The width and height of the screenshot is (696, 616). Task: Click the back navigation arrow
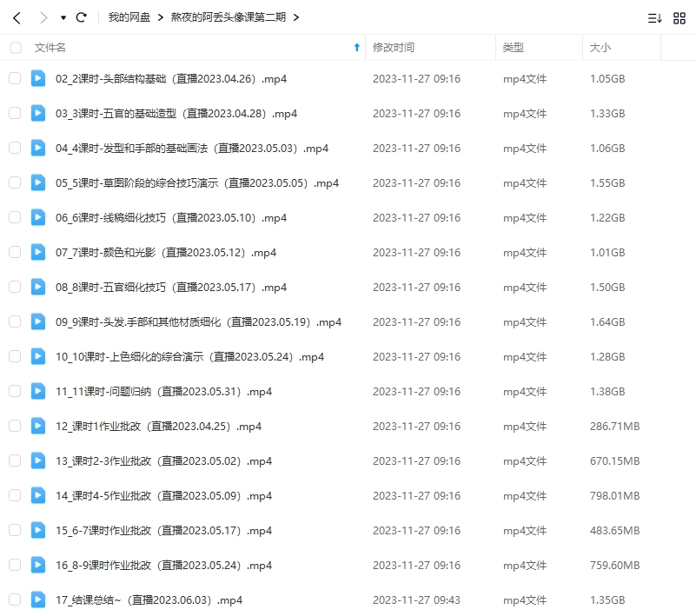[17, 17]
